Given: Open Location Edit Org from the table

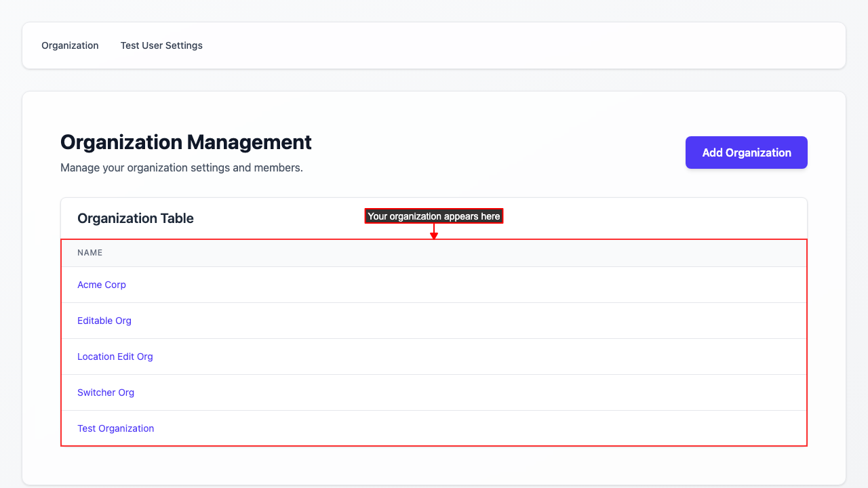Looking at the screenshot, I should 115,357.
